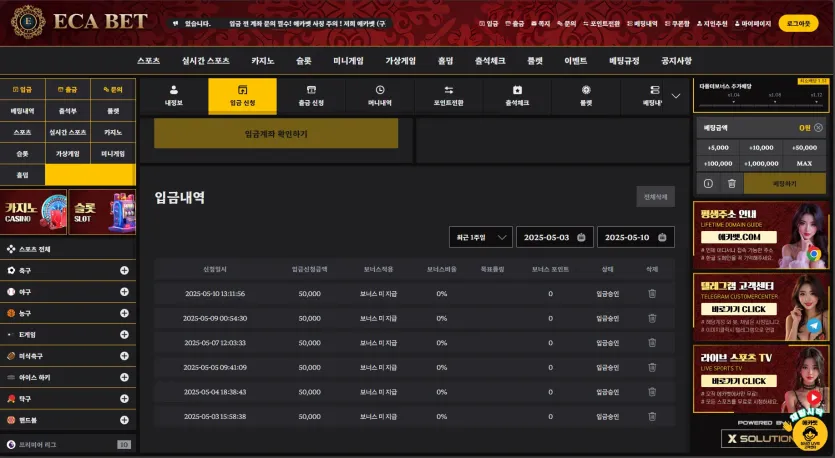This screenshot has width=835, height=458.
Task: Open the 텔레그램 고객센터 banner
Action: (761, 307)
